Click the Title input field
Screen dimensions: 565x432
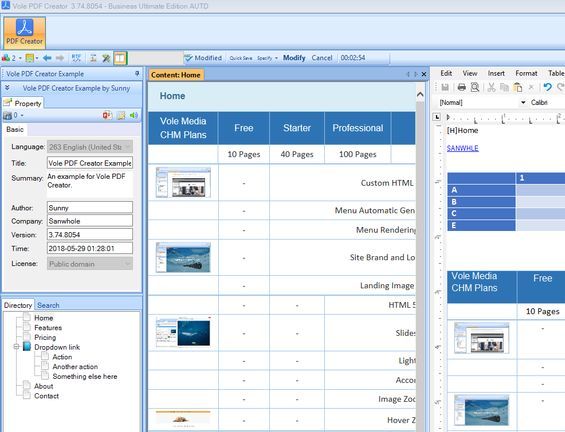point(90,163)
